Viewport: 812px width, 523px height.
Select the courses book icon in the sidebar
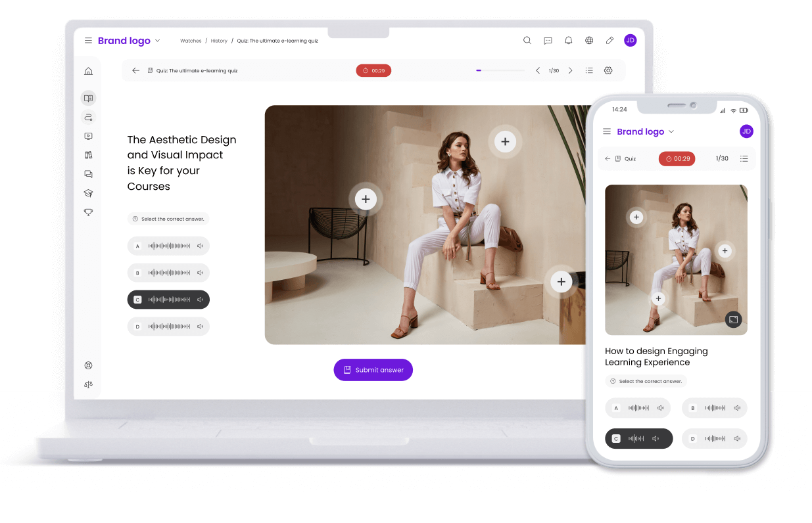(88, 97)
